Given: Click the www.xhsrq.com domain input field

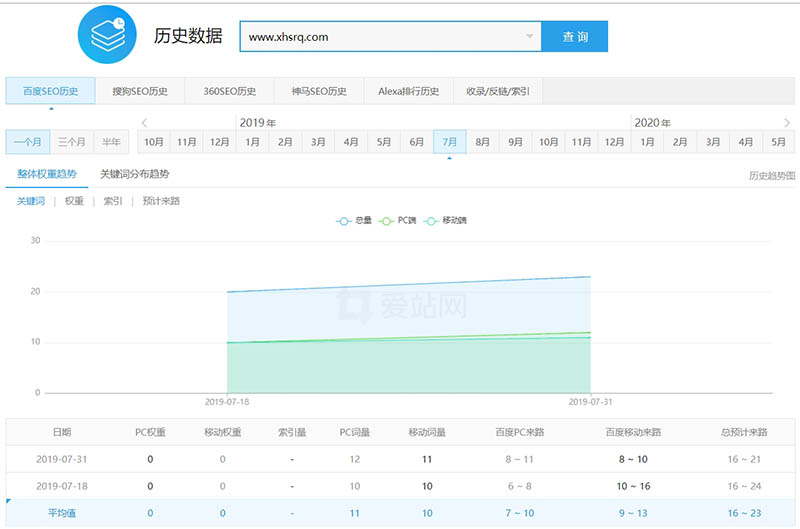Looking at the screenshot, I should tap(390, 36).
